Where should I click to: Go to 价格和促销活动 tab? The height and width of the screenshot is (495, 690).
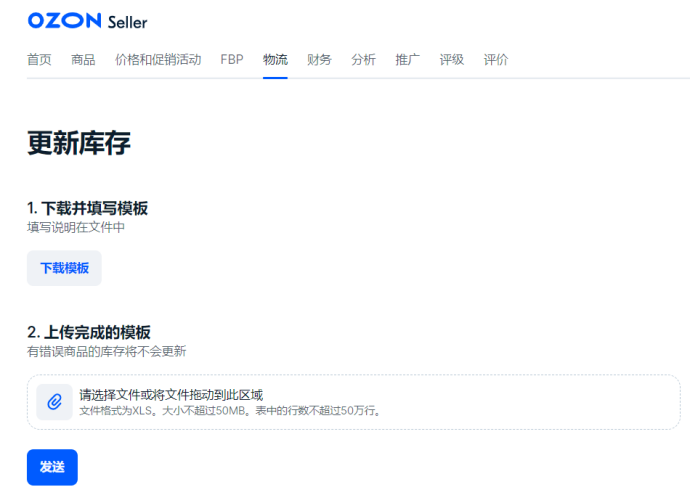click(x=158, y=59)
